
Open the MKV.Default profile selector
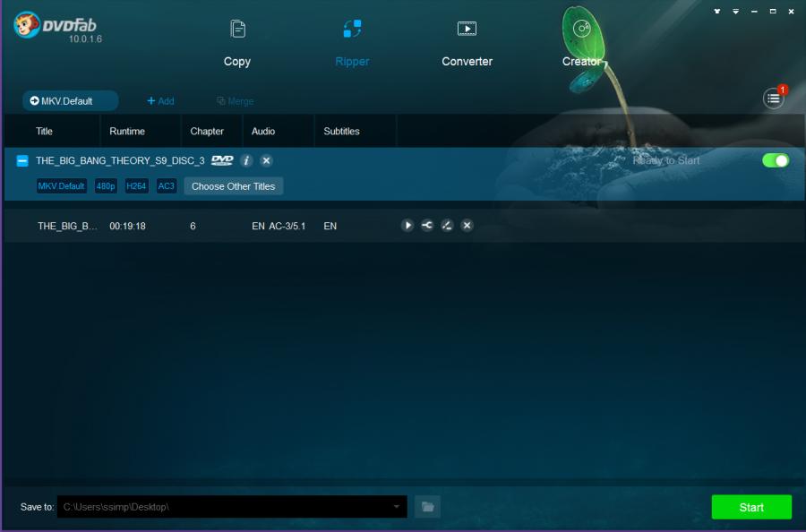[x=70, y=100]
